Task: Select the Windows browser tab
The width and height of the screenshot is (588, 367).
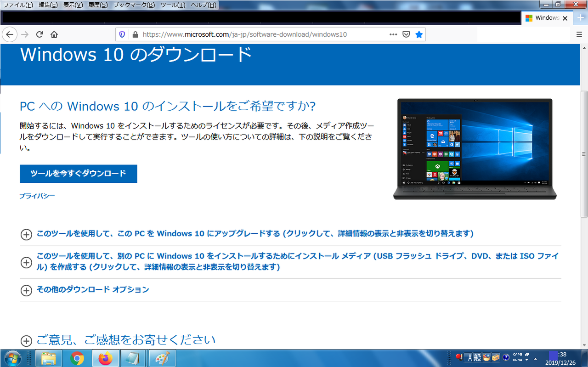Action: (547, 18)
